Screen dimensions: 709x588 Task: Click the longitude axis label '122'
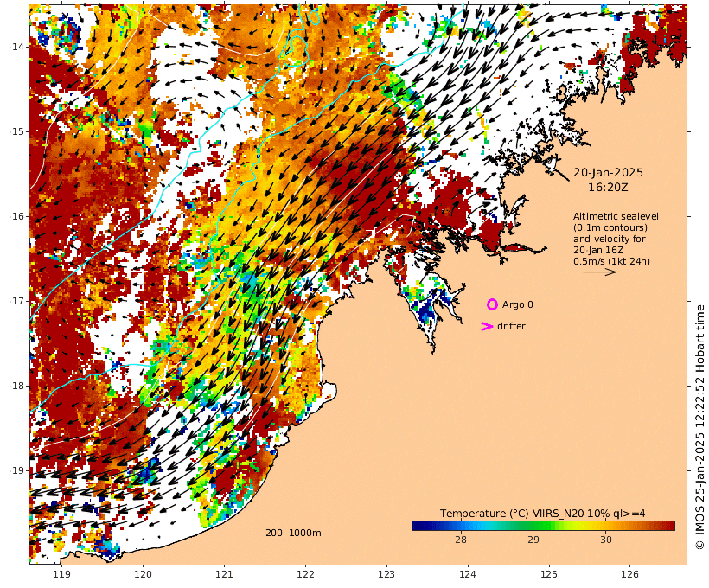306,574
